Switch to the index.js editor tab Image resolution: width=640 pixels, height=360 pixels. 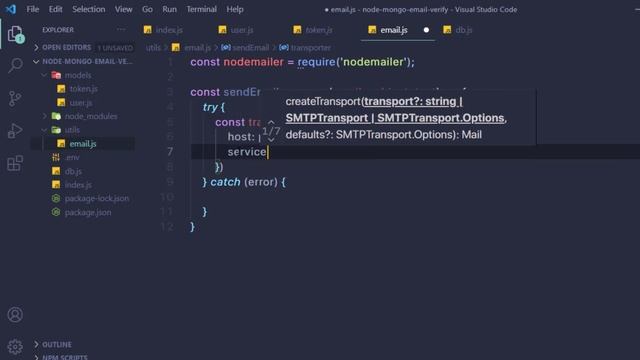169,30
